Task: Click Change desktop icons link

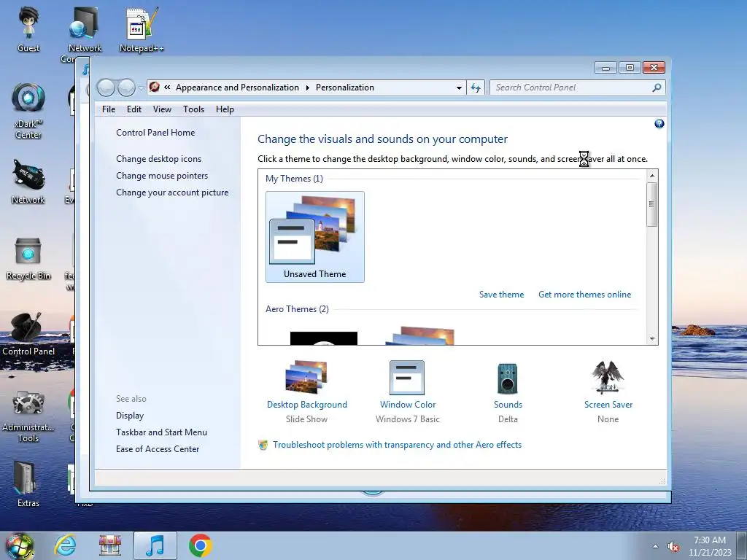Action: click(158, 158)
